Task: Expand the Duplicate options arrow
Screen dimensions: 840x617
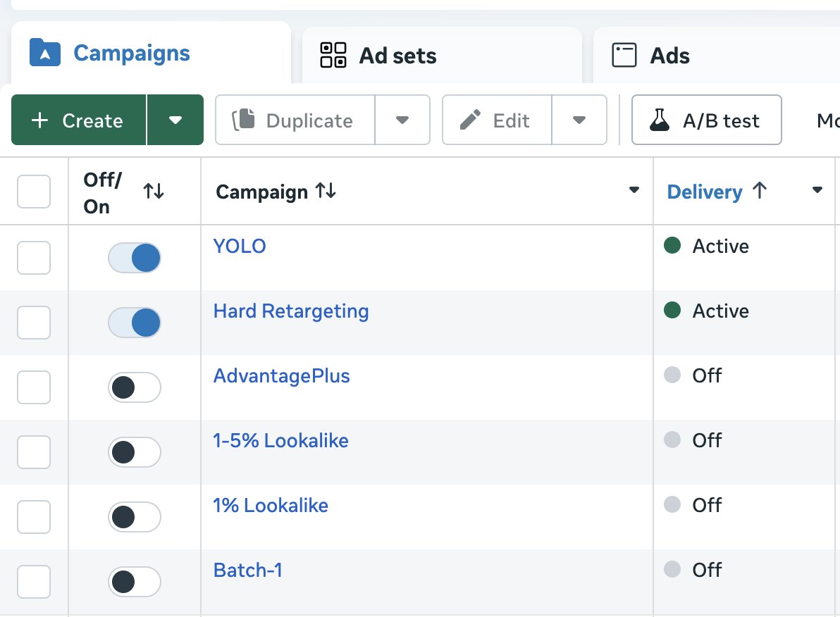Action: tap(402, 120)
